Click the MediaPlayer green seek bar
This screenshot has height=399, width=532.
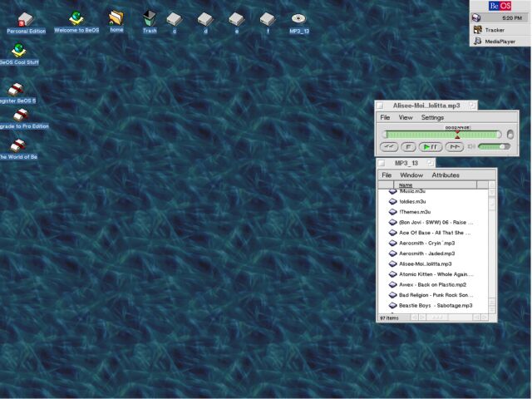coord(442,135)
